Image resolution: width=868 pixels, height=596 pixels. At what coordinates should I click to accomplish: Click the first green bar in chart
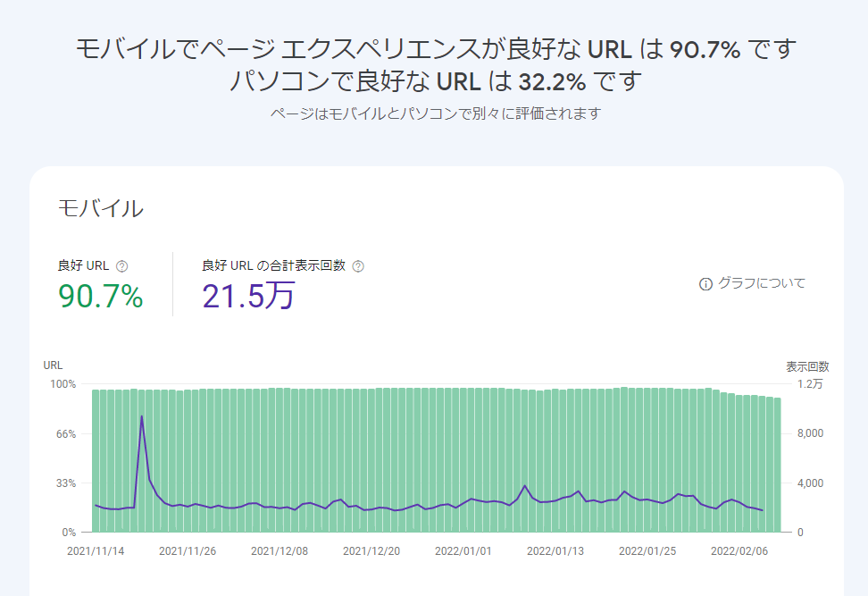pyautogui.click(x=96, y=460)
